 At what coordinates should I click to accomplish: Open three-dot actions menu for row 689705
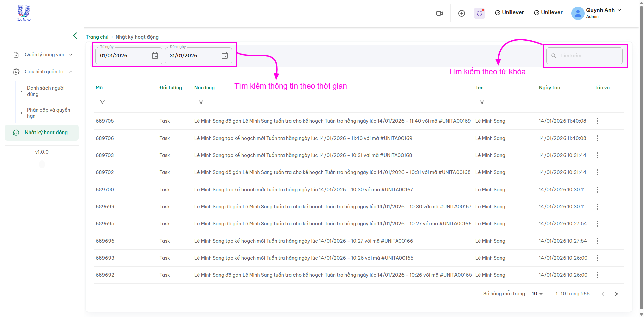click(x=597, y=121)
